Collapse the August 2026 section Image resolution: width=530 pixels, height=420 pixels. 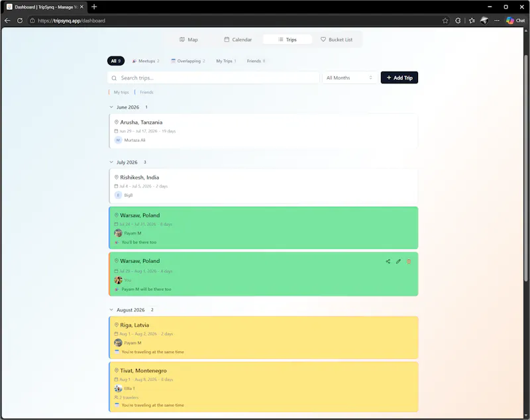[111, 310]
